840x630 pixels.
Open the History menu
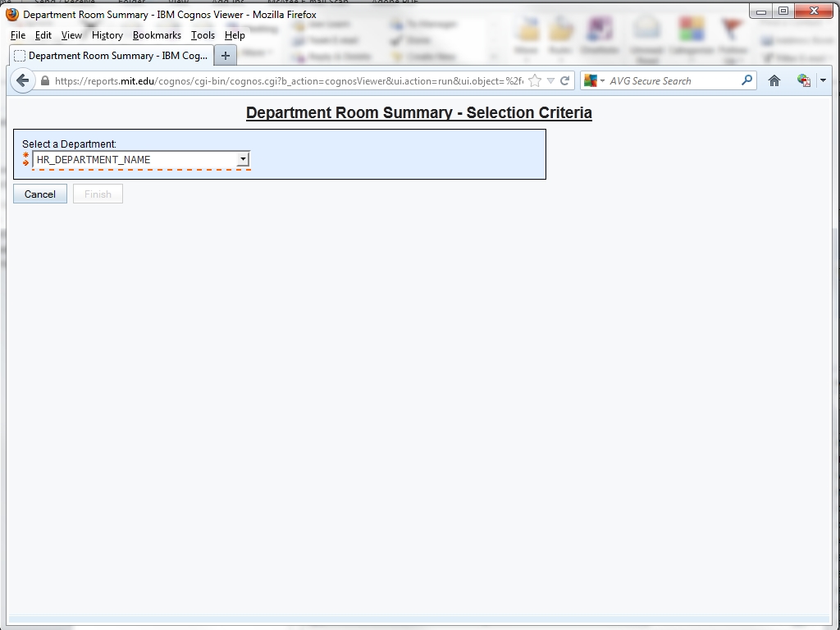(107, 35)
